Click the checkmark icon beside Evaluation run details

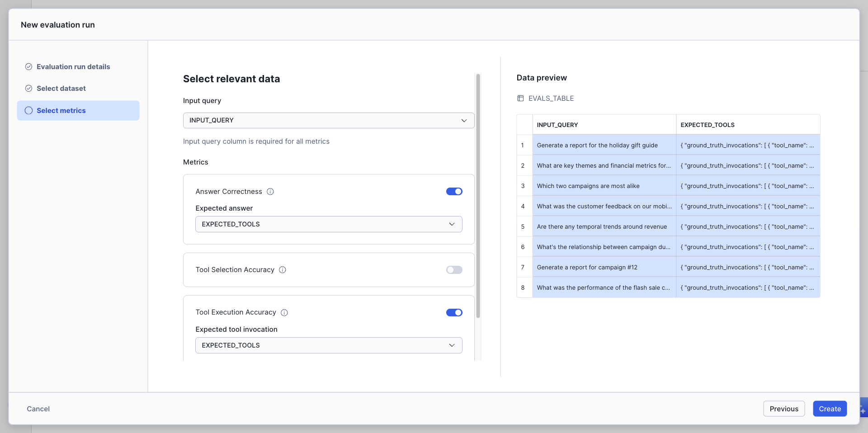[x=28, y=66]
